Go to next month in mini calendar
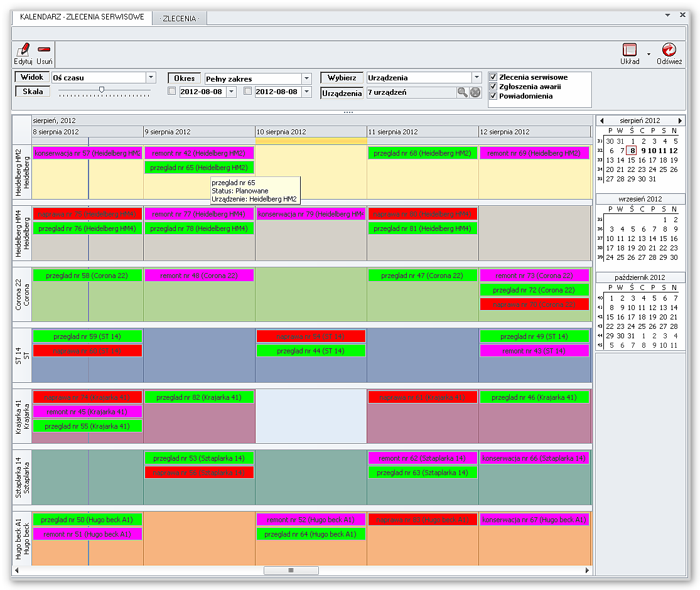This screenshot has width=700, height=590. [680, 121]
